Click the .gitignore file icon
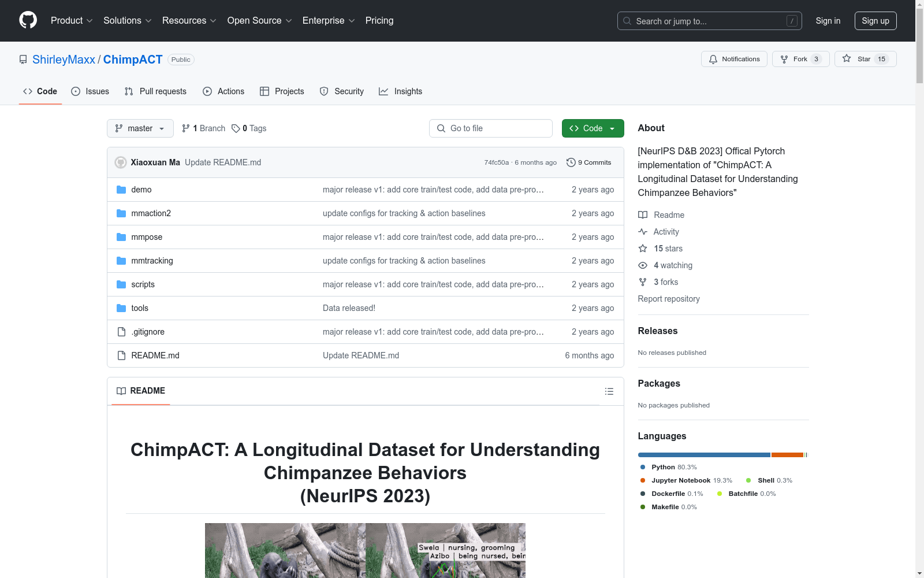Image resolution: width=924 pixels, height=578 pixels. coord(121,332)
